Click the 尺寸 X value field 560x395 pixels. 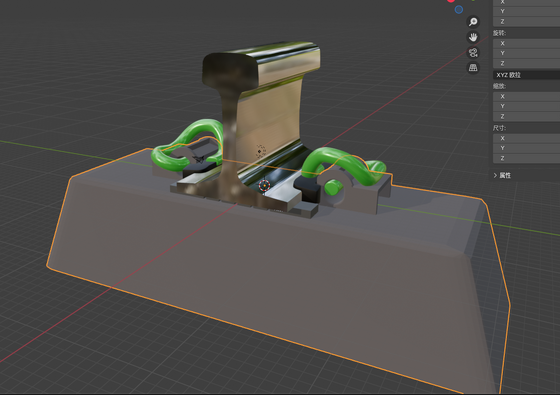tap(526, 138)
